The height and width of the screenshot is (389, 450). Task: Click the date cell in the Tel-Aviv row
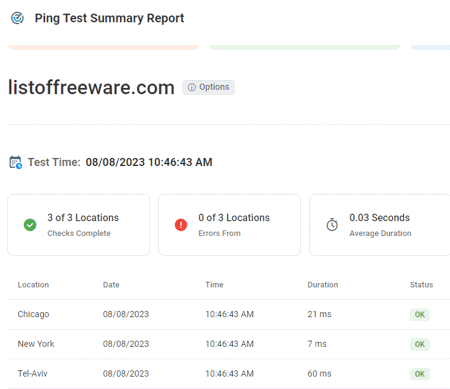[126, 374]
